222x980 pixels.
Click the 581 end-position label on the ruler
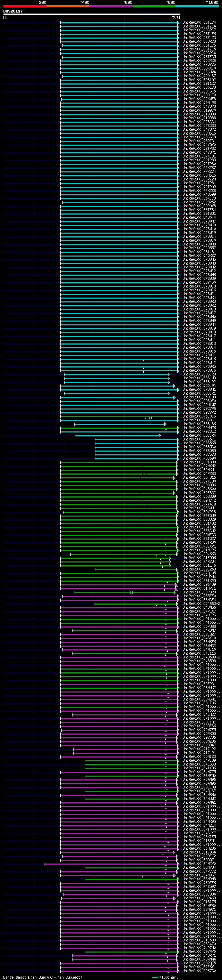[x=175, y=17]
